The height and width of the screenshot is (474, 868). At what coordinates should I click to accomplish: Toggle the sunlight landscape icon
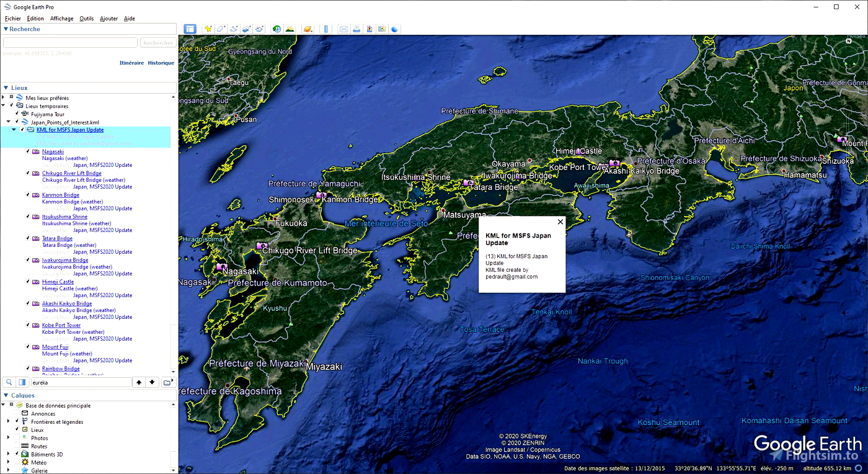point(290,29)
